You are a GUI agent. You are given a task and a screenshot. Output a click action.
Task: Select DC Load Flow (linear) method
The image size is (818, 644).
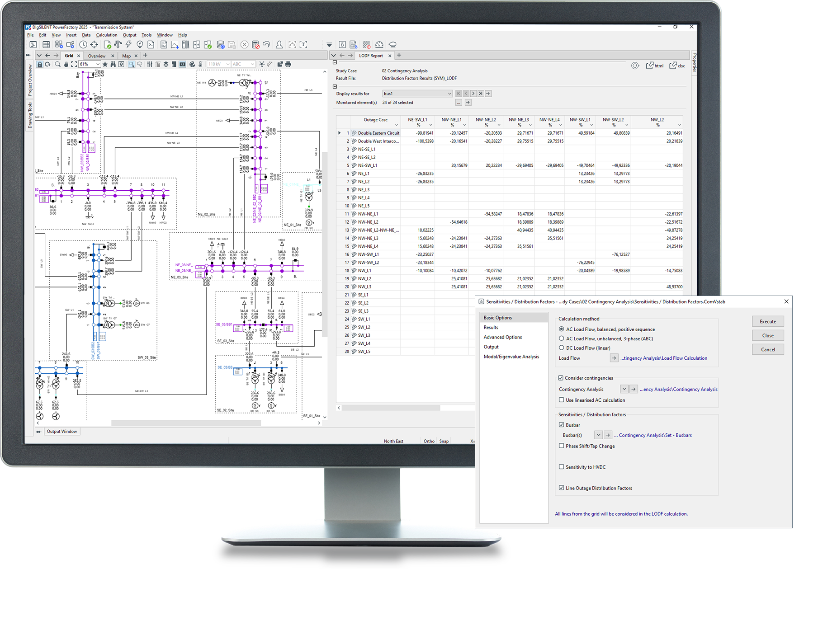[562, 348]
